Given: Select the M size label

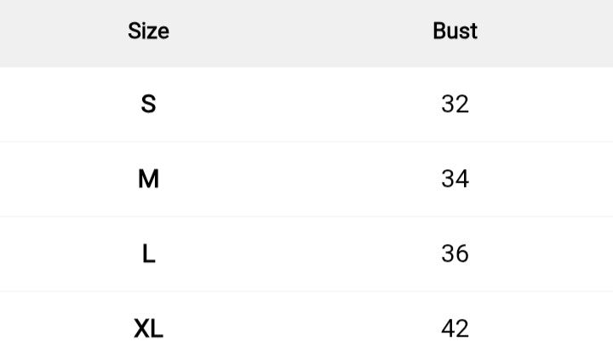Looking at the screenshot, I should point(148,179).
